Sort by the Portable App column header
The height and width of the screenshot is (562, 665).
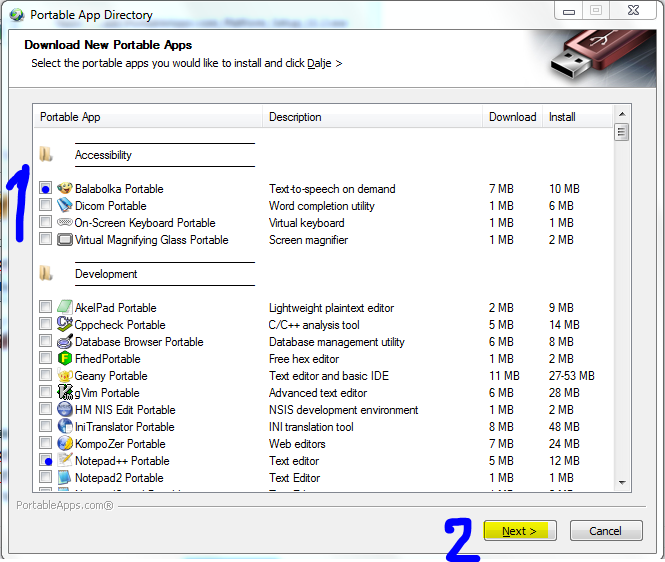pyautogui.click(x=148, y=117)
